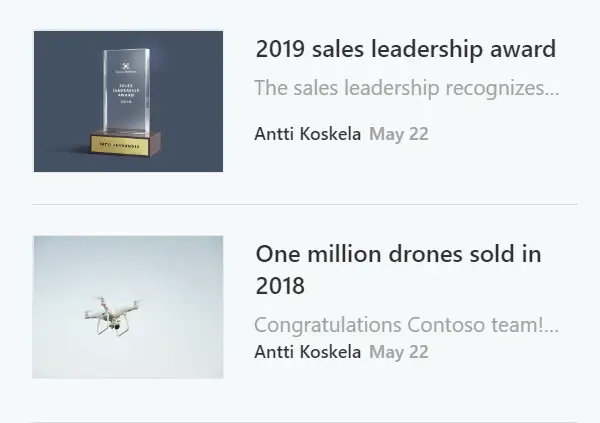The height and width of the screenshot is (423, 600).
Task: Open the "One million drones sold in 2018" headline
Action: point(398,254)
